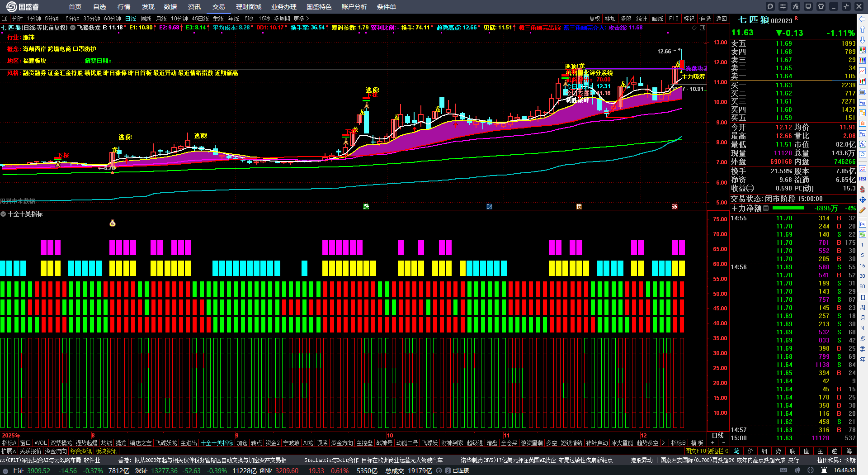The height and width of the screenshot is (475, 868).
Task: Toggle the panel layout square at chart top right
Action: (703, 28)
